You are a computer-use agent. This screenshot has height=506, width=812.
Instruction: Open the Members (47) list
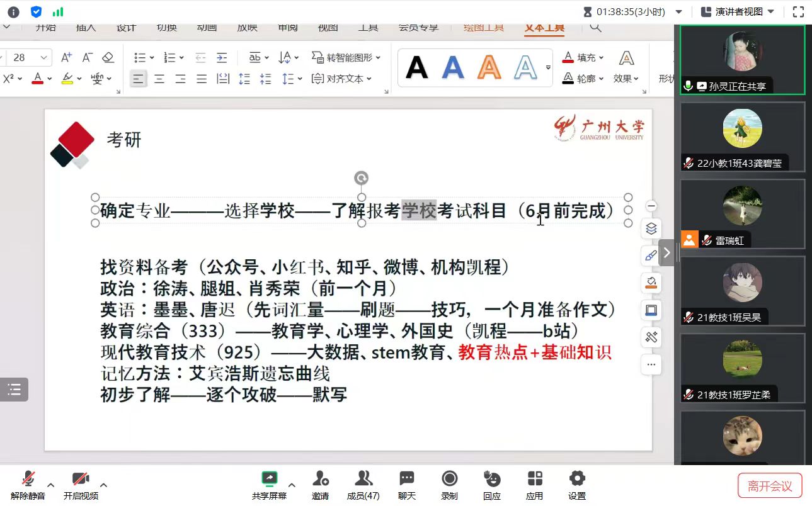pyautogui.click(x=363, y=485)
